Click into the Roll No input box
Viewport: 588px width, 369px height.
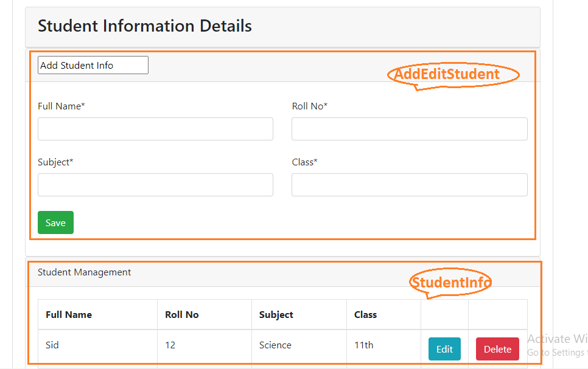pyautogui.click(x=409, y=129)
